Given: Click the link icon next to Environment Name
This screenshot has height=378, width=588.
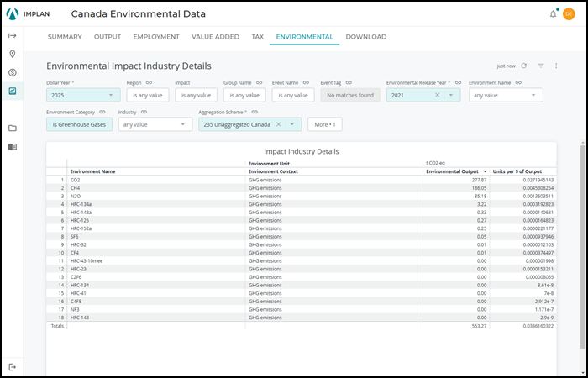Looking at the screenshot, I should 518,83.
